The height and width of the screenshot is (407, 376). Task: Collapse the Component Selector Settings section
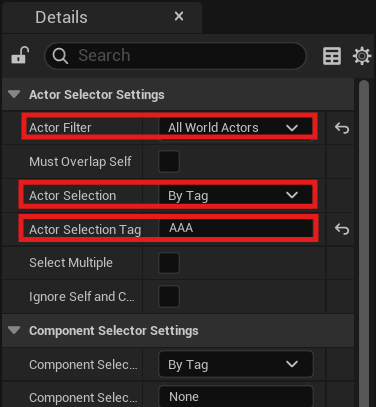click(x=14, y=330)
